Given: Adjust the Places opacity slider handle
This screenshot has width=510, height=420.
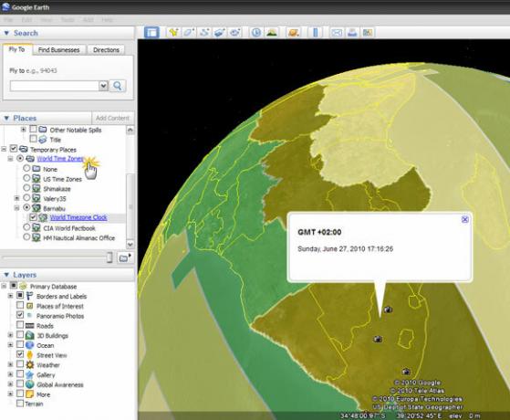Looking at the screenshot, I should point(109,257).
